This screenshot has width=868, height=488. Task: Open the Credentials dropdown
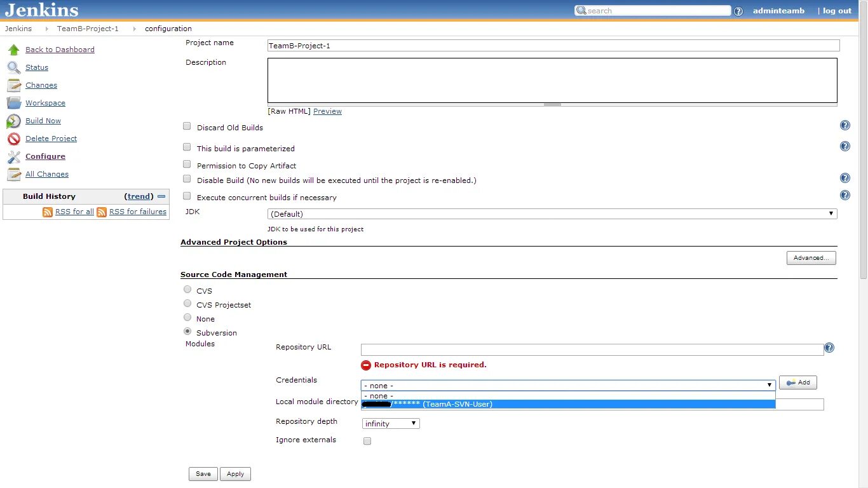point(568,385)
